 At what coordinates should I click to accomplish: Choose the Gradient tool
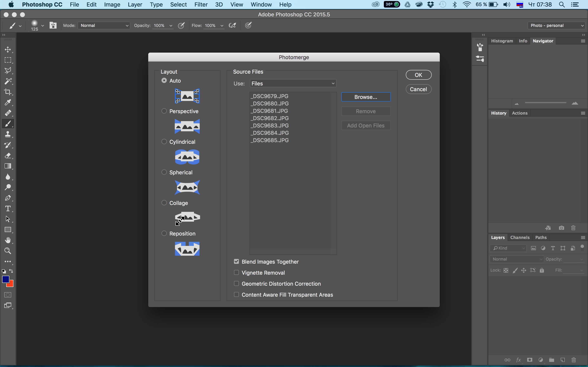[x=8, y=166]
